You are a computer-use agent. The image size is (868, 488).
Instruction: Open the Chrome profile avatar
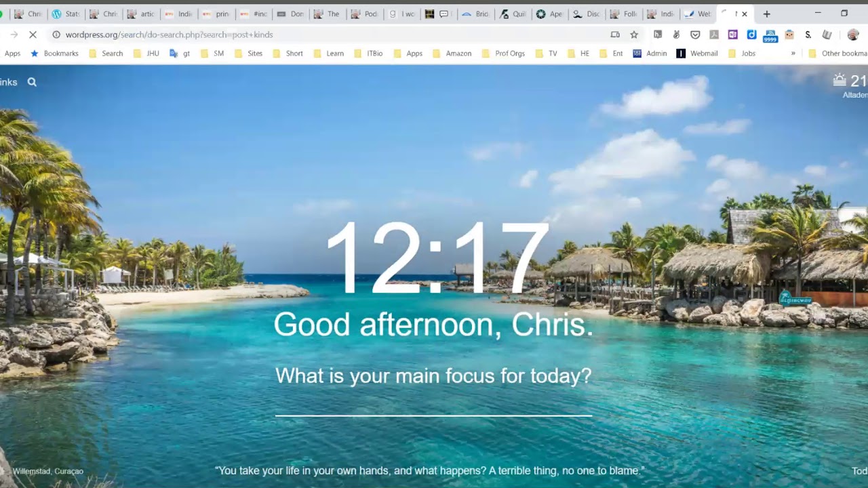click(853, 35)
